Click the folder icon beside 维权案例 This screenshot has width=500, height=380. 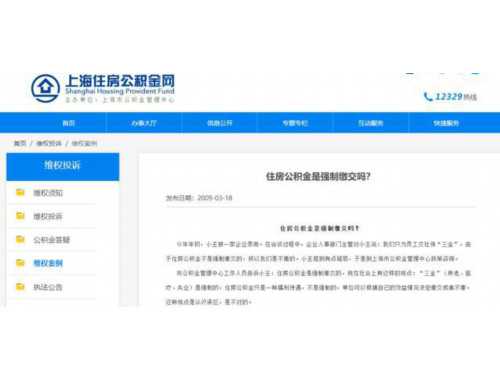tap(20, 263)
